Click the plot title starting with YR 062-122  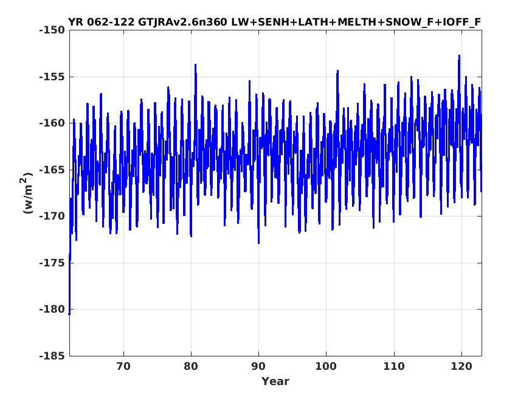(x=274, y=22)
